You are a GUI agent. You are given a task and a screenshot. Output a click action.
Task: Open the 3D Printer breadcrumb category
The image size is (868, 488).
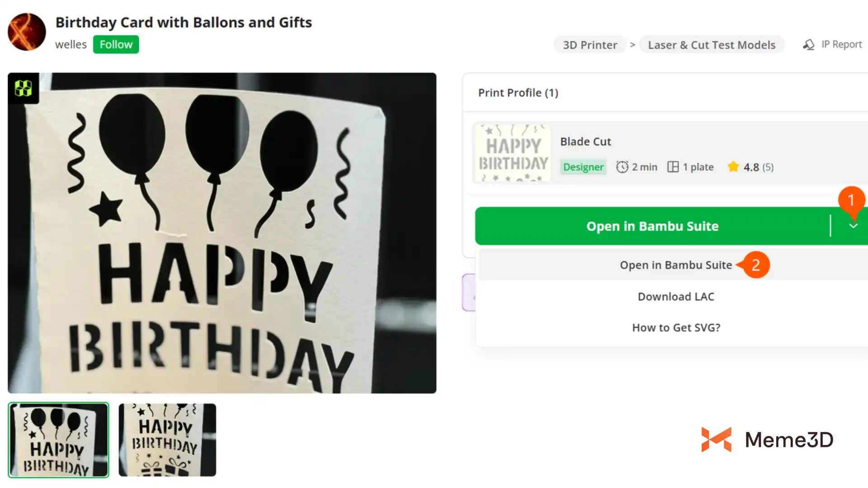tap(590, 45)
